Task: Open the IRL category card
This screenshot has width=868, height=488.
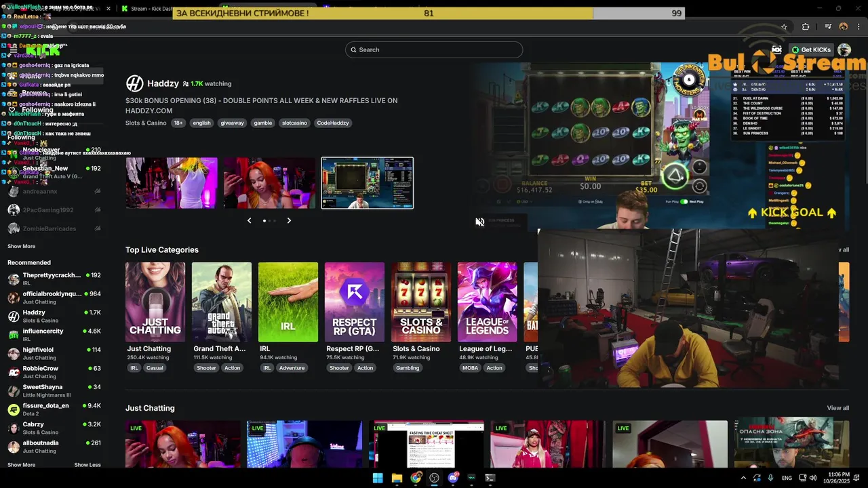Action: pos(288,302)
